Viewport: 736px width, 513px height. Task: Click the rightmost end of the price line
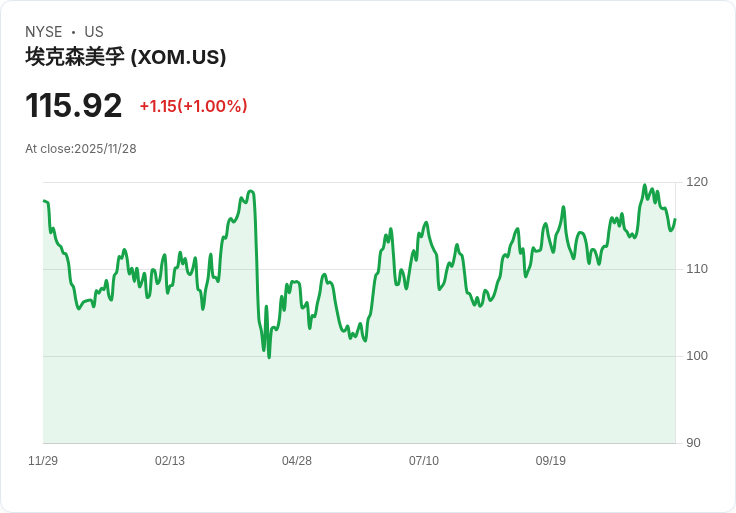pos(675,220)
